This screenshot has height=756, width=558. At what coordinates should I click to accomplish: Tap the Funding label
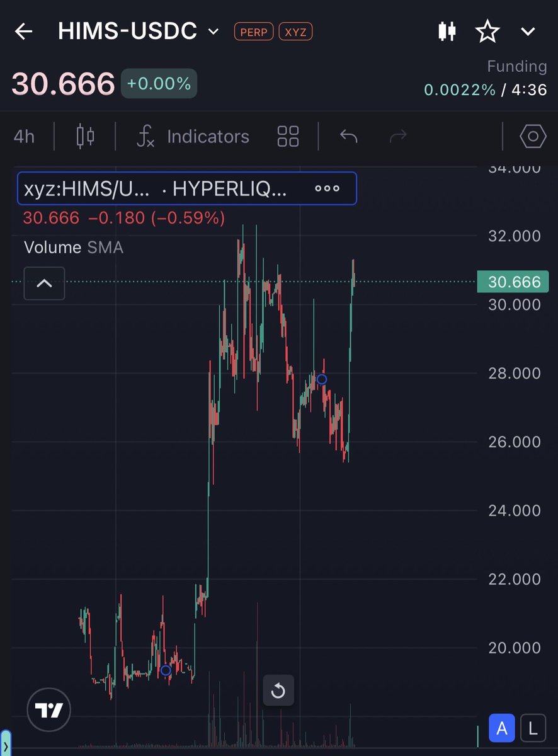click(x=517, y=66)
